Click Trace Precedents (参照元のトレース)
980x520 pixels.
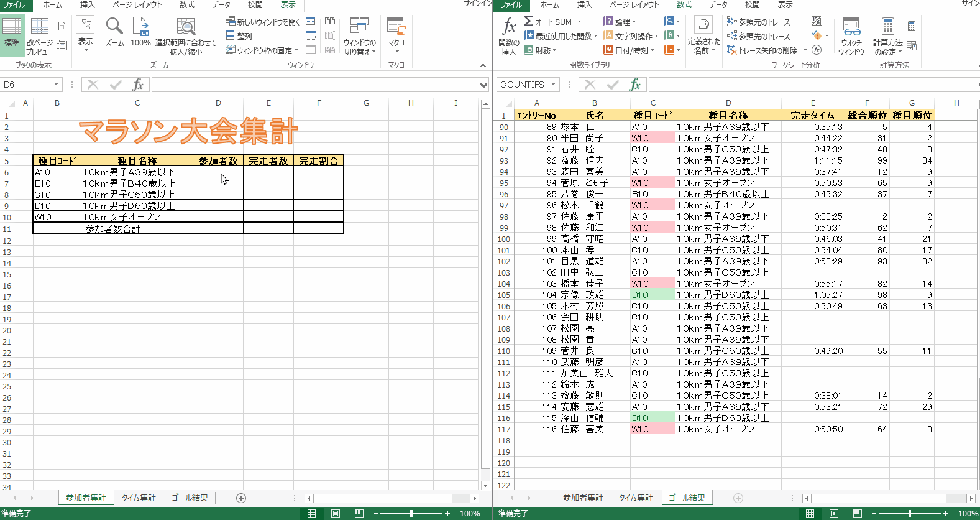click(759, 22)
